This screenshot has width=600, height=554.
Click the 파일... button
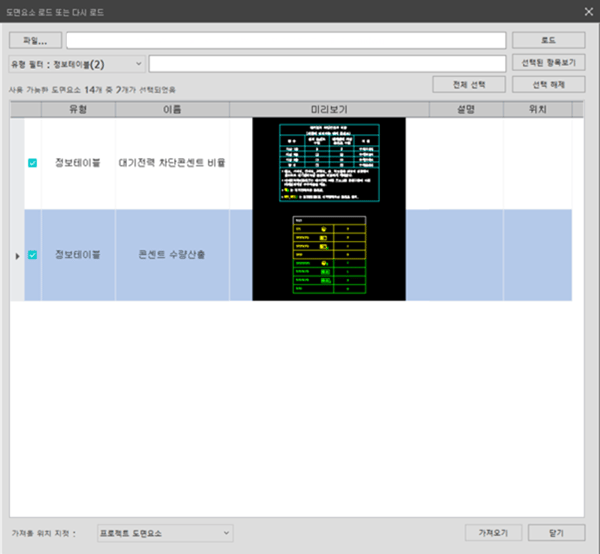(35, 40)
